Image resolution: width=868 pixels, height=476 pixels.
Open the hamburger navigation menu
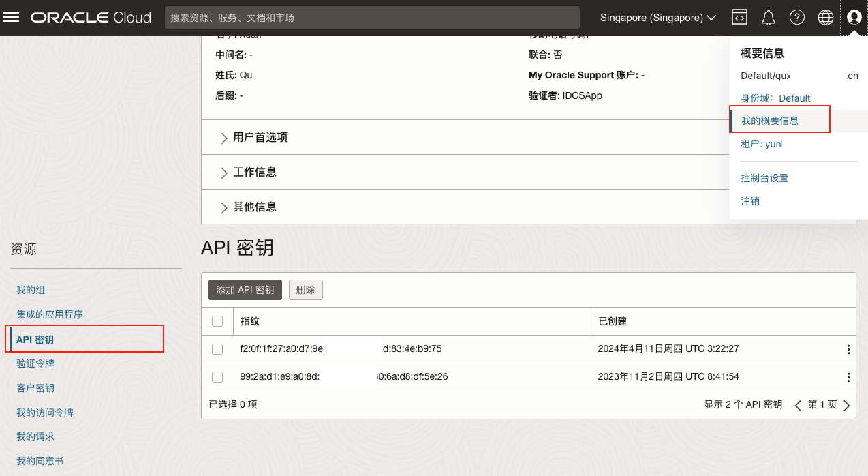[12, 18]
